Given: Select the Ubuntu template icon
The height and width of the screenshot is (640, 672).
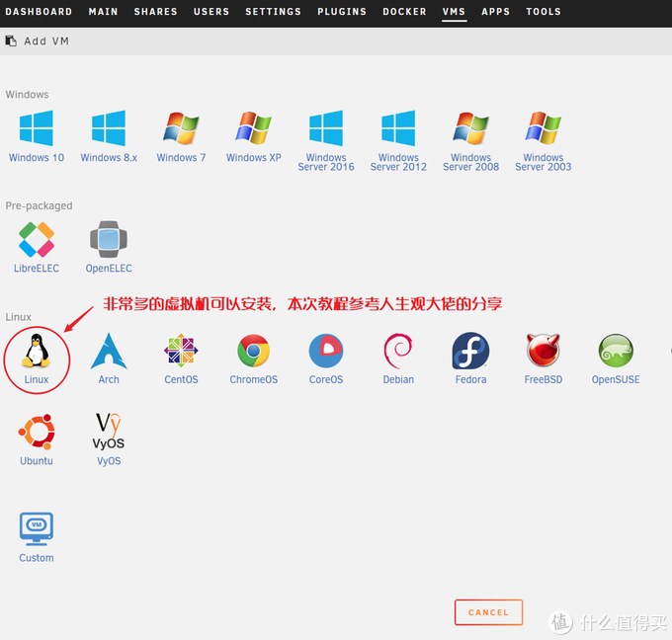Looking at the screenshot, I should (37, 433).
